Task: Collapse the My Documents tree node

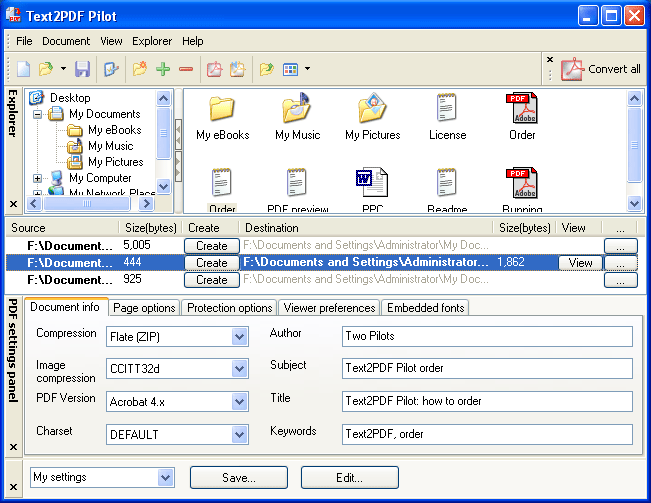Action: click(37, 114)
